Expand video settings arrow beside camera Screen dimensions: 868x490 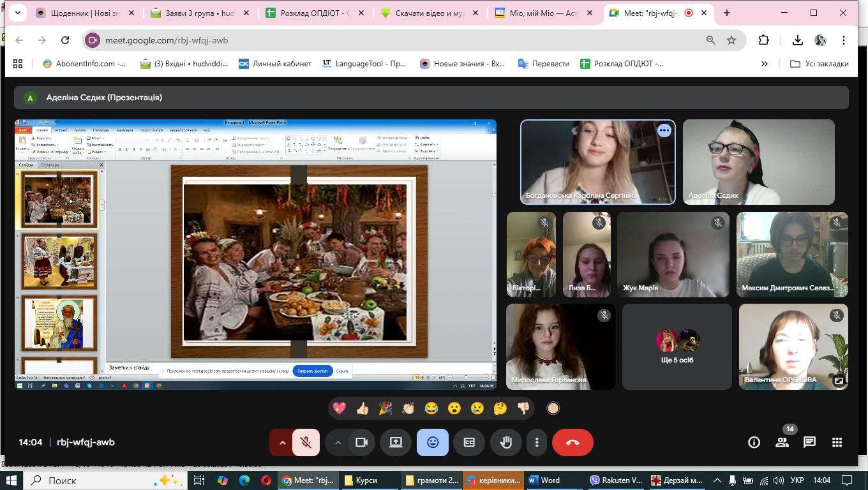pyautogui.click(x=338, y=442)
